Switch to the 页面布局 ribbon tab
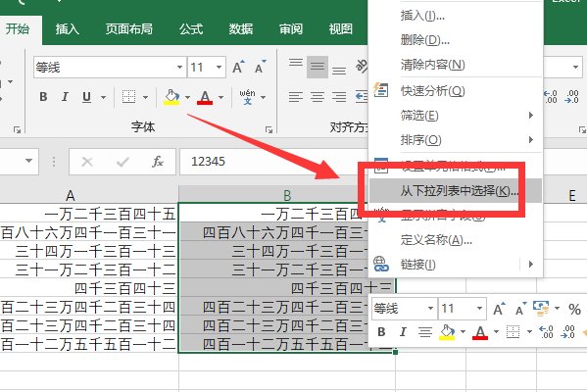 [x=128, y=28]
